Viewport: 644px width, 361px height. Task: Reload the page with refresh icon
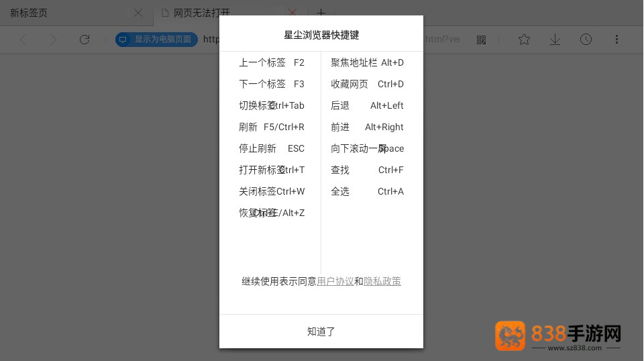tap(85, 40)
